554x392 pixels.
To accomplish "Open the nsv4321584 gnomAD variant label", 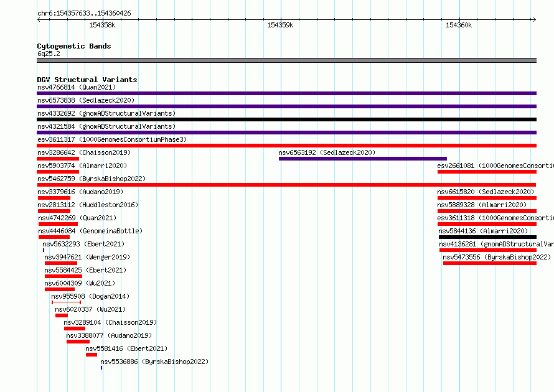I will tap(106, 126).
